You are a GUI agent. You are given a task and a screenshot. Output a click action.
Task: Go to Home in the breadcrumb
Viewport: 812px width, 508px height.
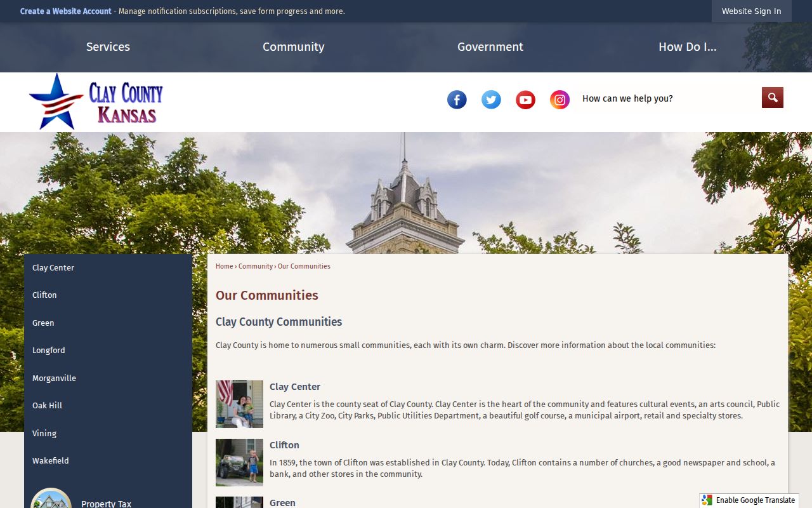click(225, 267)
